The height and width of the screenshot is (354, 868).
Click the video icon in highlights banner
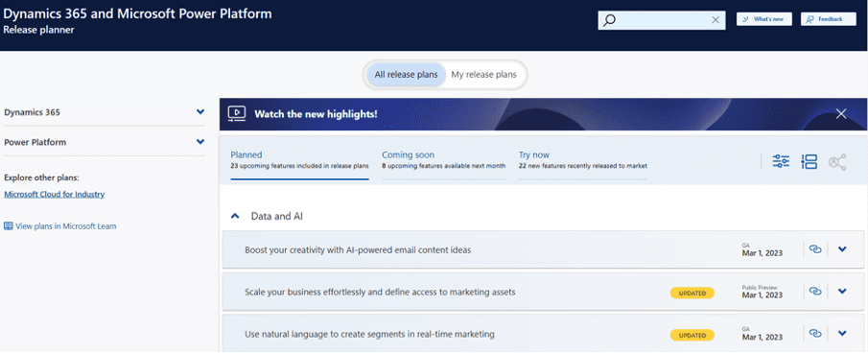(x=236, y=113)
